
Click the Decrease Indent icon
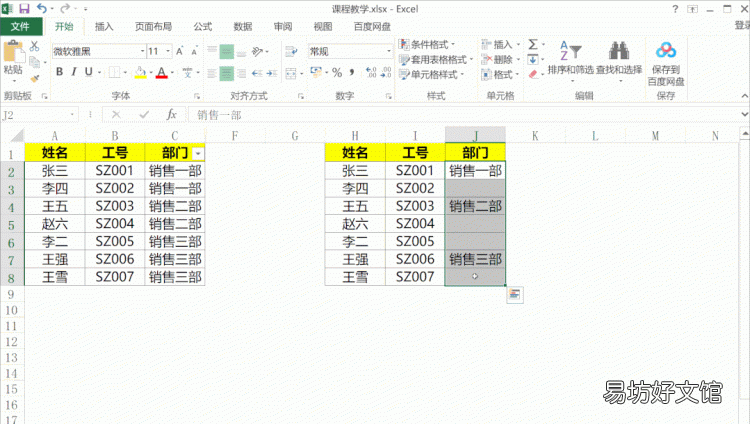point(257,73)
